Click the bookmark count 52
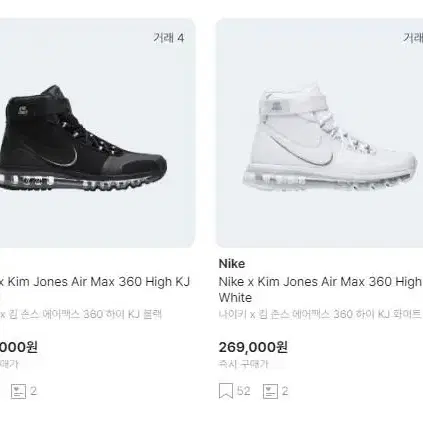Viewport: 423px width, 423px height. pyautogui.click(x=243, y=391)
